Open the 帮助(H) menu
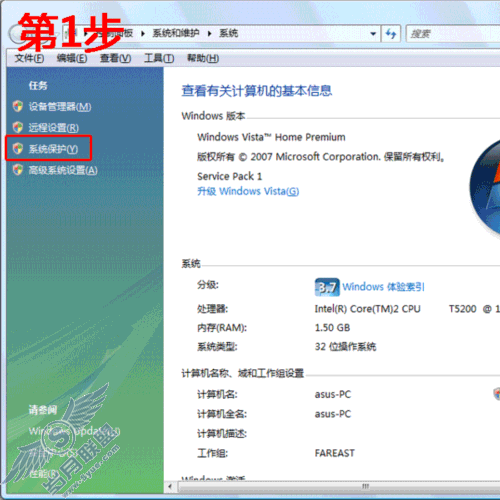Viewport: 500px width, 500px height. point(203,58)
